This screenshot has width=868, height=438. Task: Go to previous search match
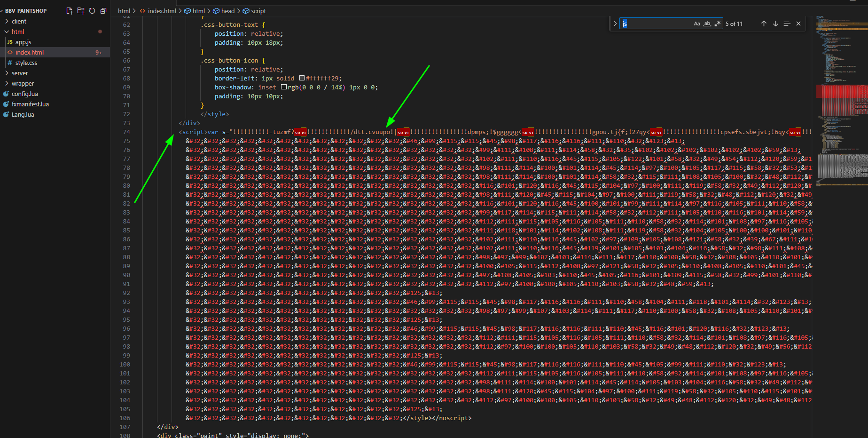764,24
